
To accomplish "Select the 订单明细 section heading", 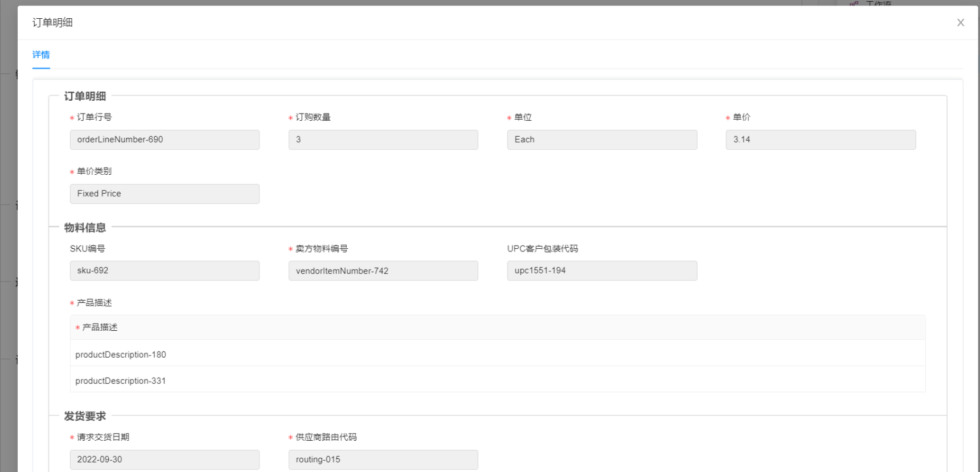I will (x=85, y=96).
